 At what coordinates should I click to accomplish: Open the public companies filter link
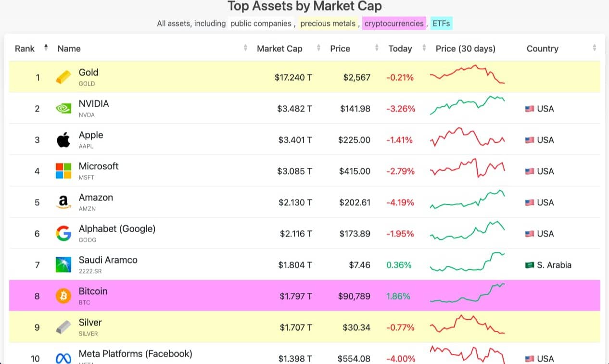click(261, 23)
